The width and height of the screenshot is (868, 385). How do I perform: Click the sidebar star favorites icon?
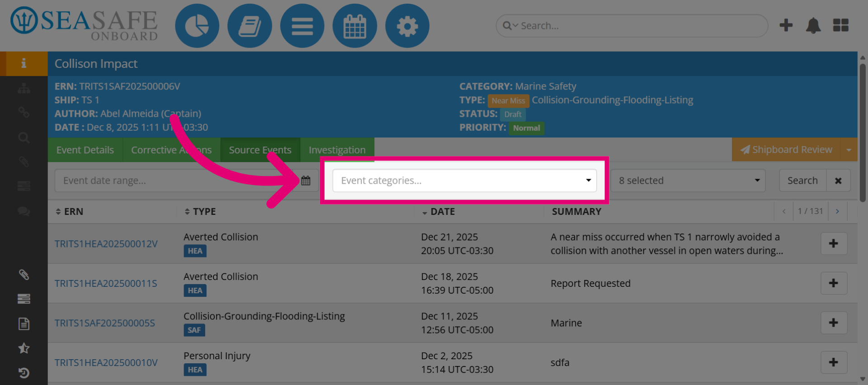pos(24,348)
